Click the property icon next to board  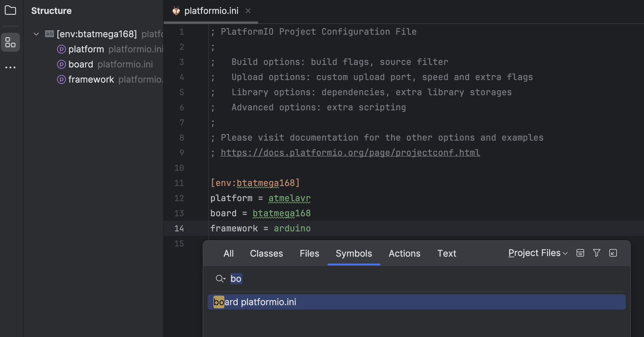61,64
